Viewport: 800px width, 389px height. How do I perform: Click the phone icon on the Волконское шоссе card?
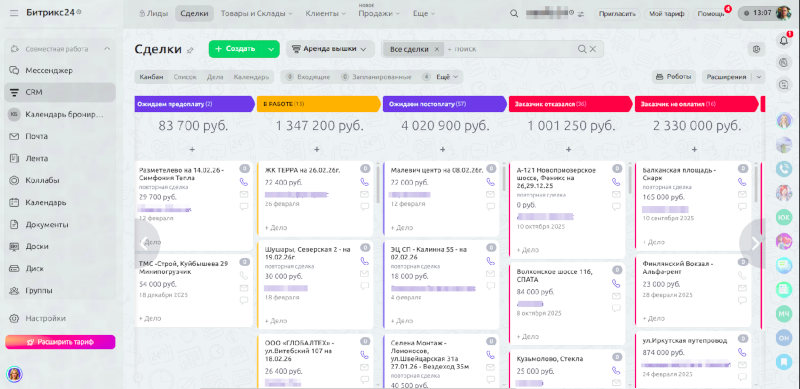pos(616,283)
